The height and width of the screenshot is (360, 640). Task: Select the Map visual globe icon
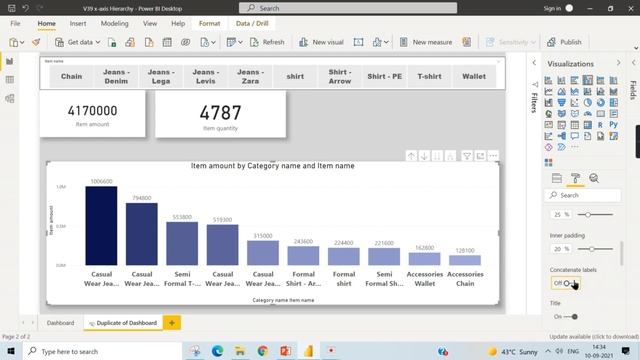click(549, 113)
